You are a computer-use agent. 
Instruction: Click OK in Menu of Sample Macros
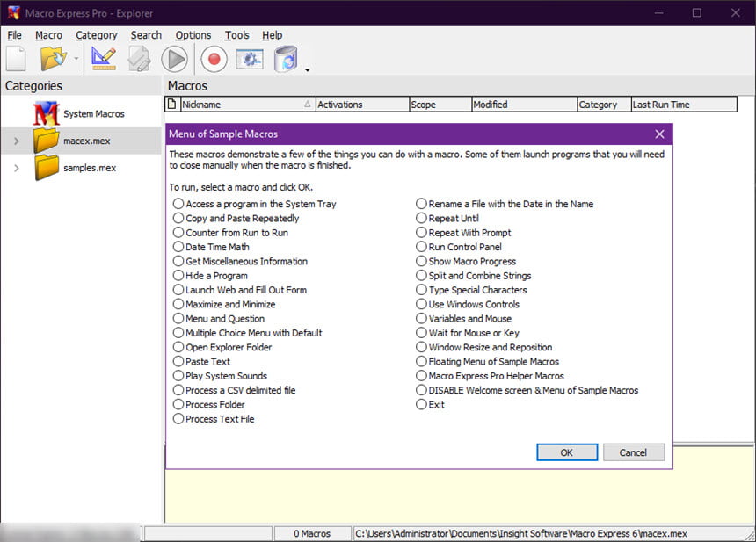[x=567, y=452]
